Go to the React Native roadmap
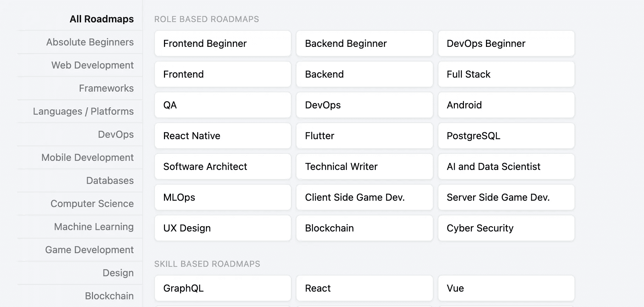 coord(223,136)
